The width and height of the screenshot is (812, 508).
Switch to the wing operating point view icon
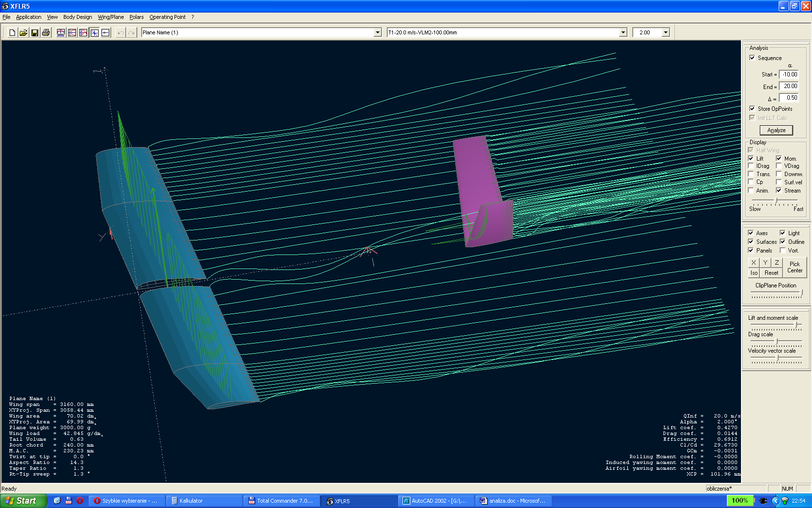(x=61, y=32)
